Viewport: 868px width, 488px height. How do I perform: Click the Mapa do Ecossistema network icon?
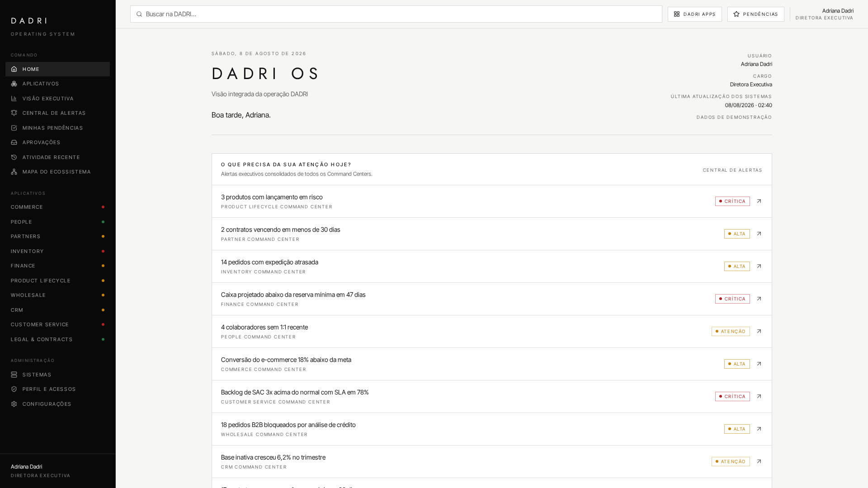pos(14,172)
